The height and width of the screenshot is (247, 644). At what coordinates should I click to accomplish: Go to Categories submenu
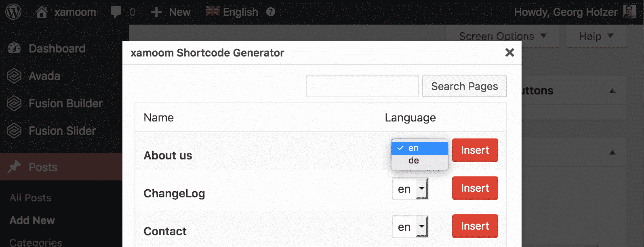[36, 242]
